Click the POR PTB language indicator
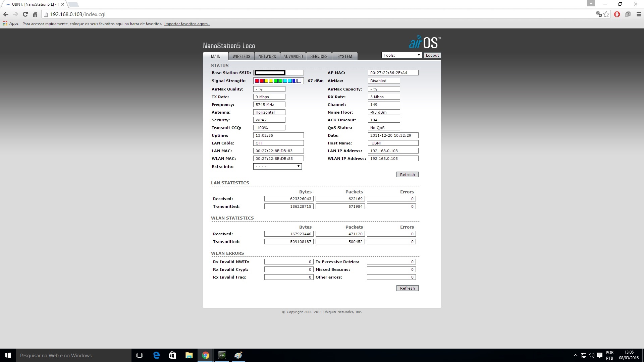The height and width of the screenshot is (362, 644). [609, 355]
